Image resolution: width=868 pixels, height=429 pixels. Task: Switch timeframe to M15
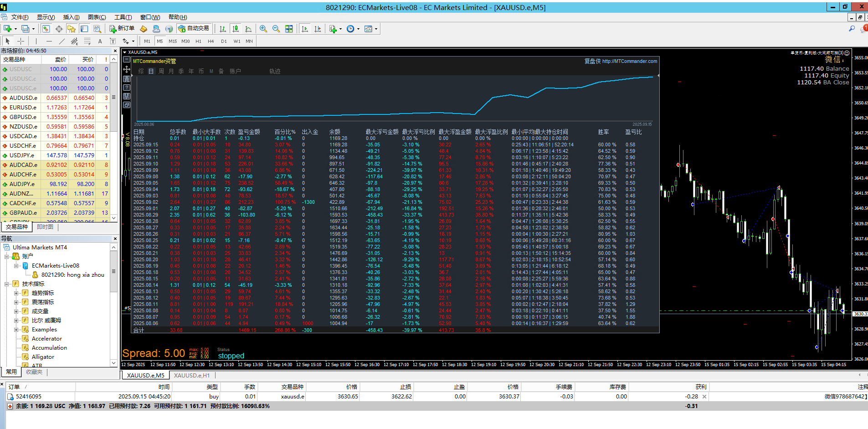(x=173, y=41)
